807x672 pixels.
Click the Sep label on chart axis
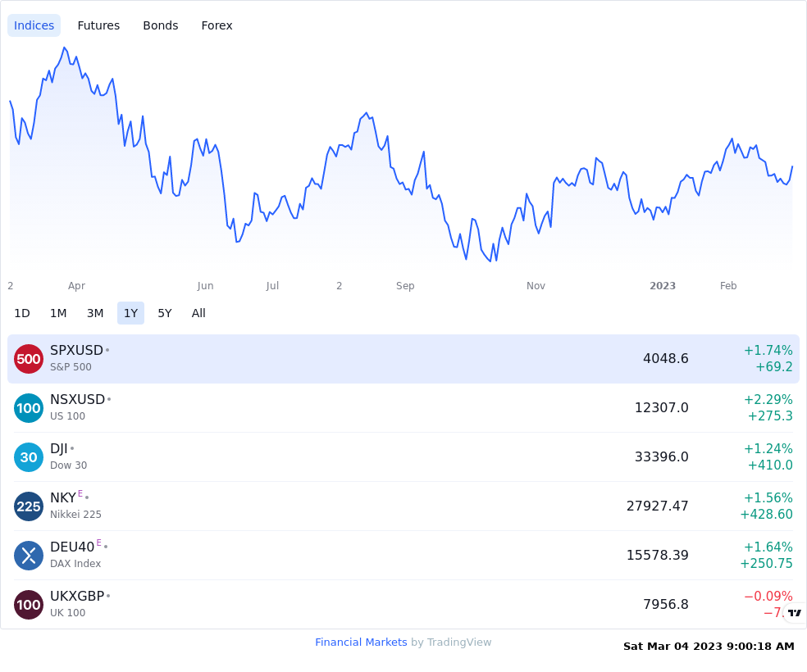(x=405, y=286)
